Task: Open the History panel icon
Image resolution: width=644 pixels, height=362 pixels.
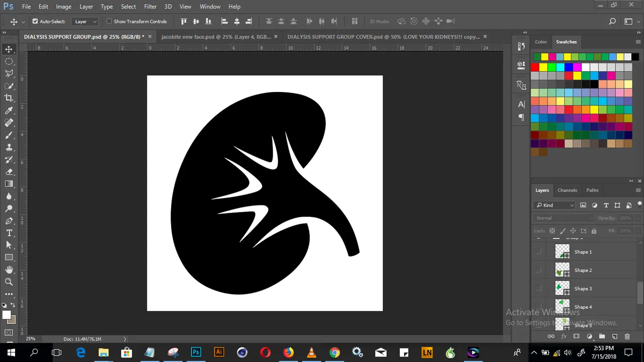Action: [x=521, y=46]
